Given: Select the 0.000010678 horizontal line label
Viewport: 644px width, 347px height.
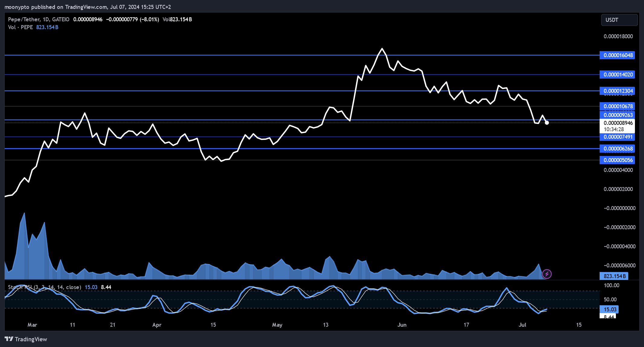Looking at the screenshot, I should point(617,106).
